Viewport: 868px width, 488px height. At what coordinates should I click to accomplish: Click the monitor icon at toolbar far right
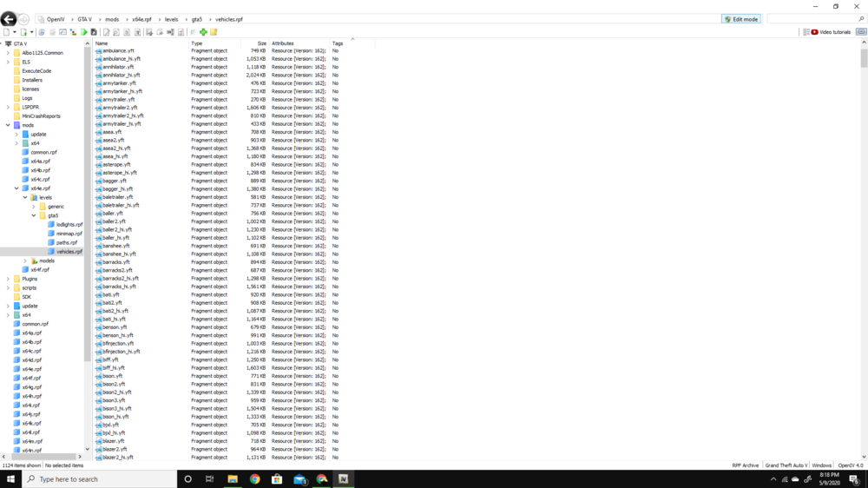[x=861, y=32]
